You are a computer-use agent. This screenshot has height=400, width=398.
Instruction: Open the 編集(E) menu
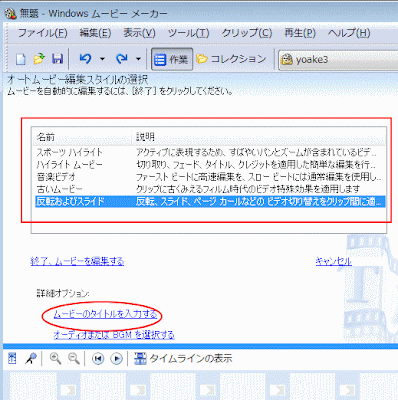click(95, 33)
